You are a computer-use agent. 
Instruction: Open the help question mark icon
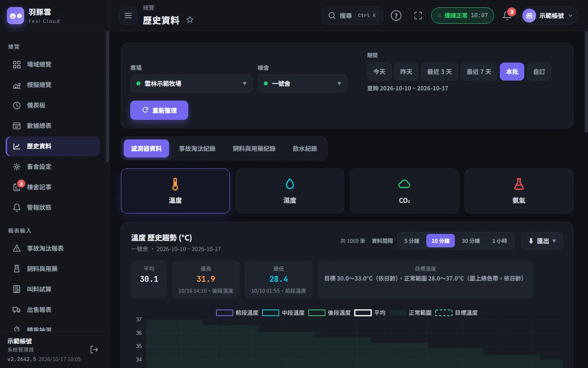(x=396, y=16)
